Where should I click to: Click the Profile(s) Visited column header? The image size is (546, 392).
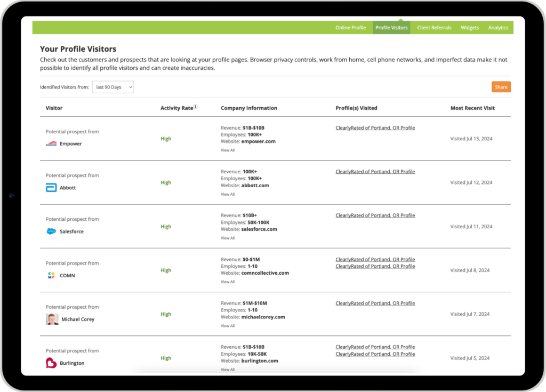[356, 108]
